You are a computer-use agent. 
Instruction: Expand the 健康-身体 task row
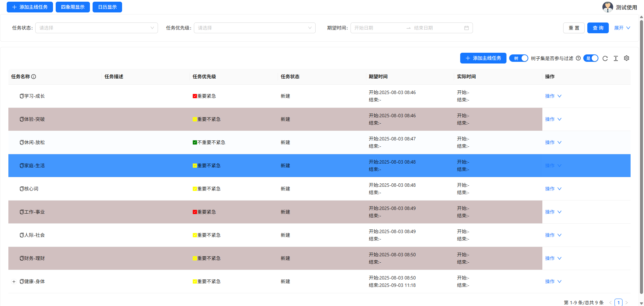14,281
